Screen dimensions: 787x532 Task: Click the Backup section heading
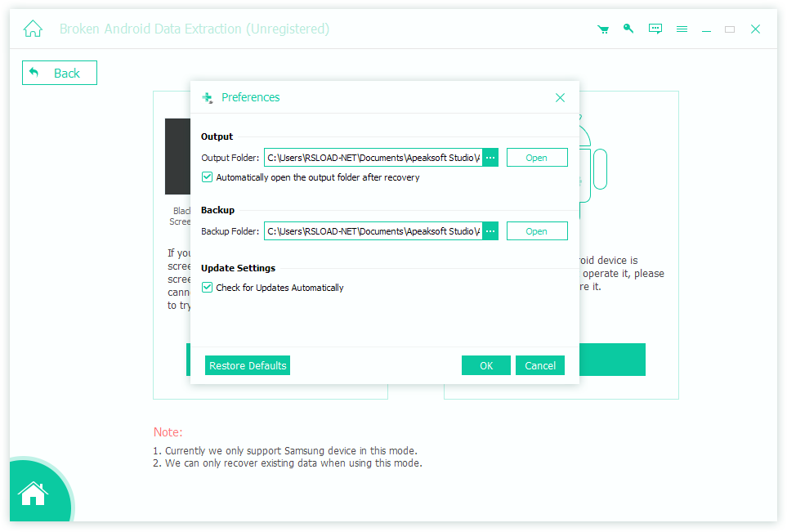point(217,210)
